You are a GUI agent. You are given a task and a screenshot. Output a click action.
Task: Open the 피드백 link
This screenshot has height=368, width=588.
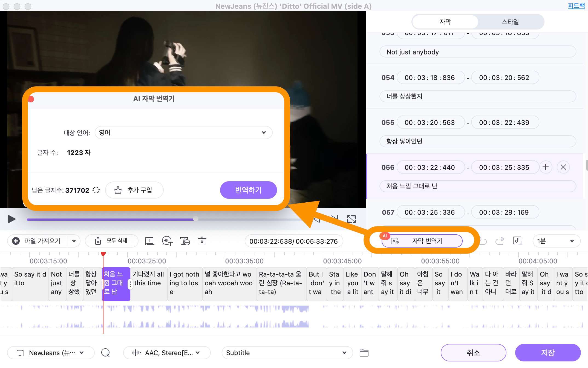[576, 5]
